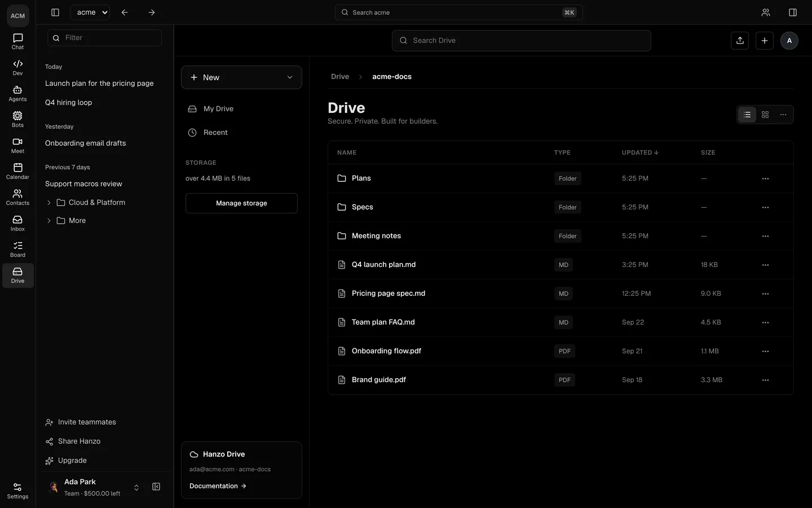This screenshot has height=508, width=812.
Task: Open the Dev section
Action: click(17, 68)
